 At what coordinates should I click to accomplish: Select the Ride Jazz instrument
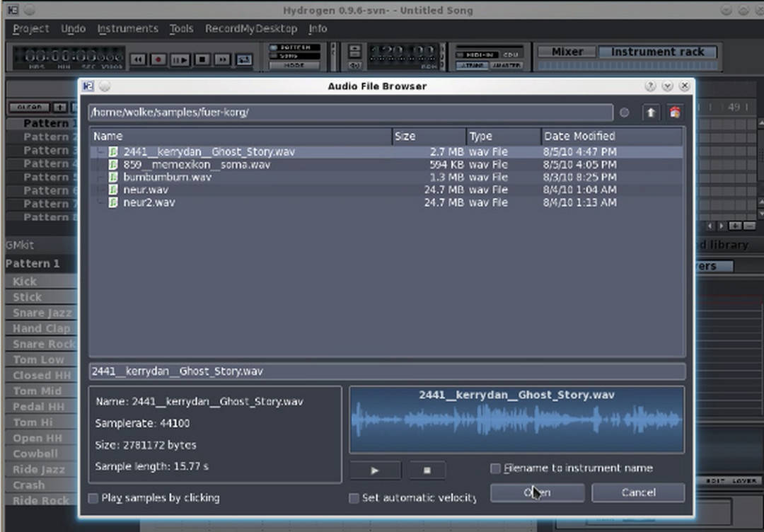pyautogui.click(x=42, y=470)
